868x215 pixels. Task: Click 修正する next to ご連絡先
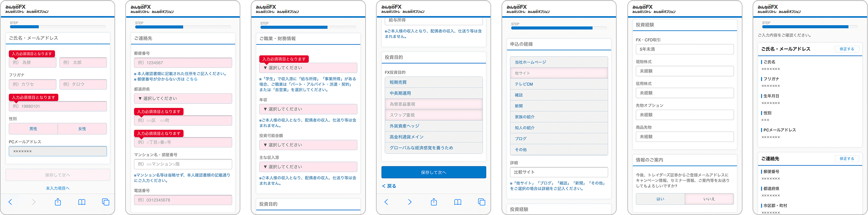(847, 159)
